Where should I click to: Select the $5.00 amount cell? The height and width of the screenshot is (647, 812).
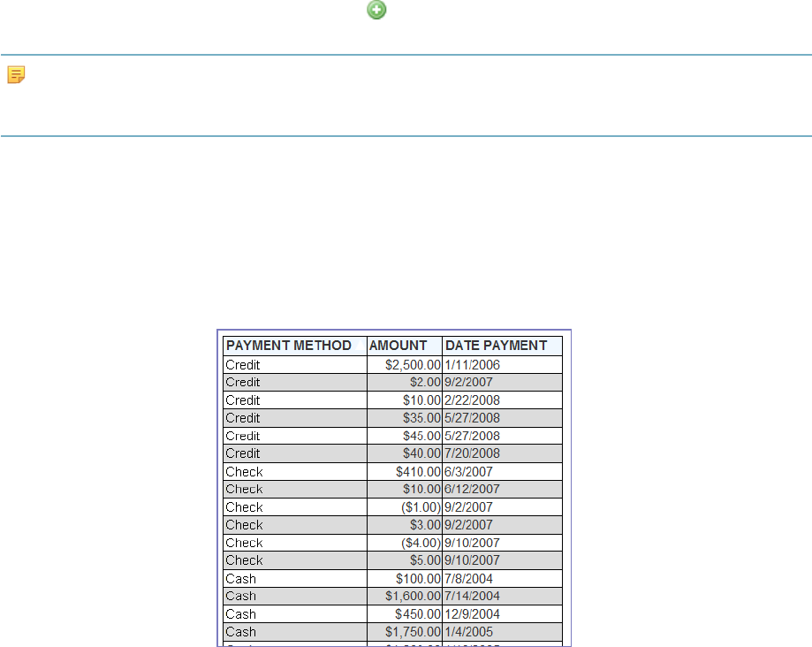click(405, 561)
